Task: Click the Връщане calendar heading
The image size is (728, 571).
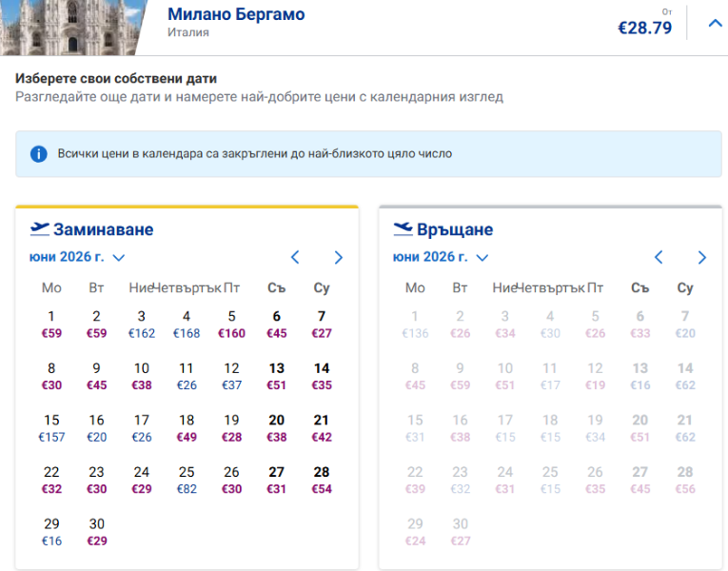Action: (x=455, y=229)
